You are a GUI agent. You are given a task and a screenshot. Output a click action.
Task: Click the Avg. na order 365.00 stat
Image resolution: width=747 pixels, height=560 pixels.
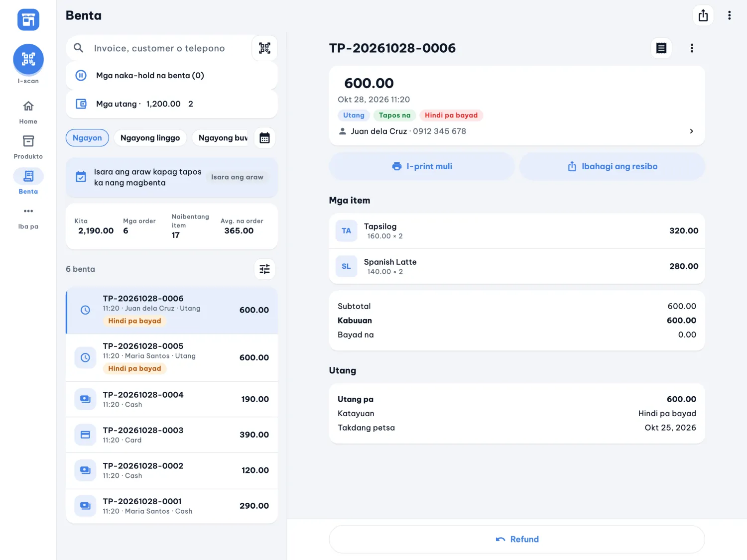click(x=242, y=226)
